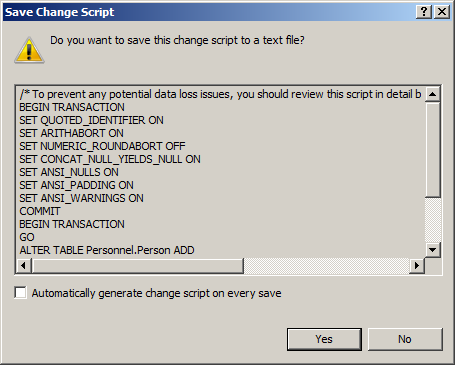Click the horizontal scrollbar thumb
This screenshot has width=455, height=365.
(138, 266)
